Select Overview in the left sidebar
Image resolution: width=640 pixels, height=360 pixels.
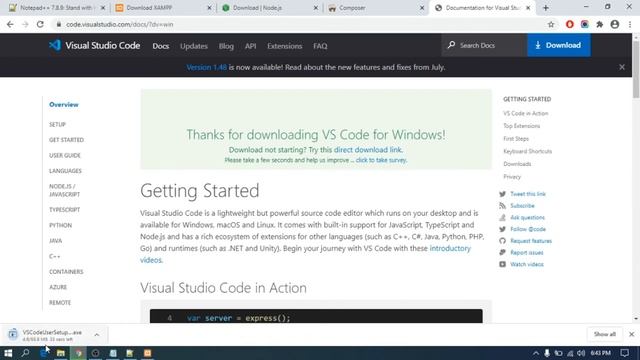(x=64, y=104)
